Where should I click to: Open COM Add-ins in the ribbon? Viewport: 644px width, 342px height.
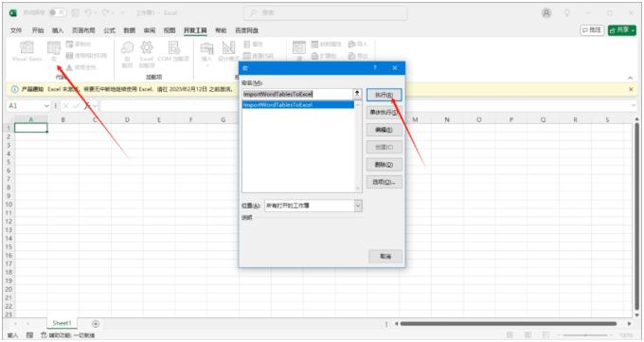[x=173, y=51]
